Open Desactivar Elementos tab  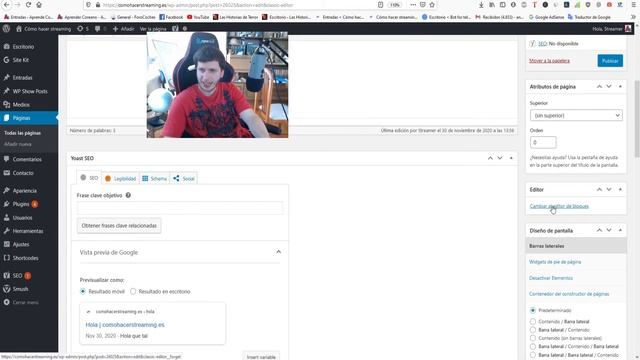pyautogui.click(x=551, y=278)
